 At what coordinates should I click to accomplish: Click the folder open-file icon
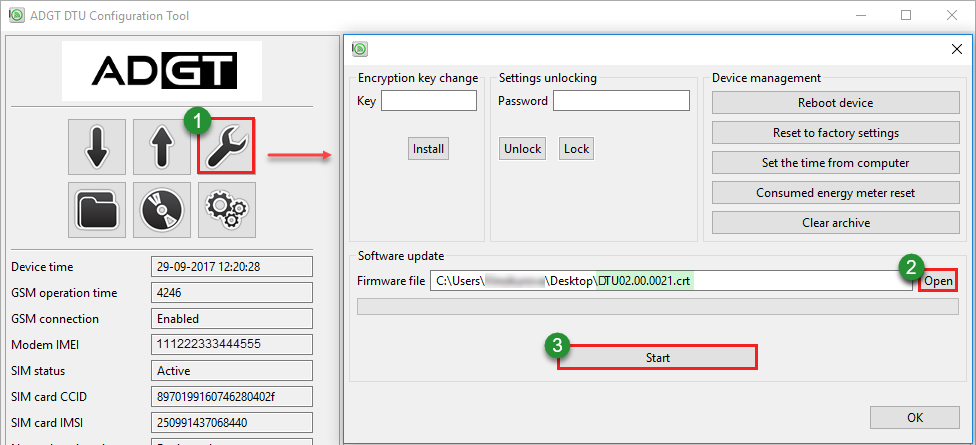click(x=97, y=210)
